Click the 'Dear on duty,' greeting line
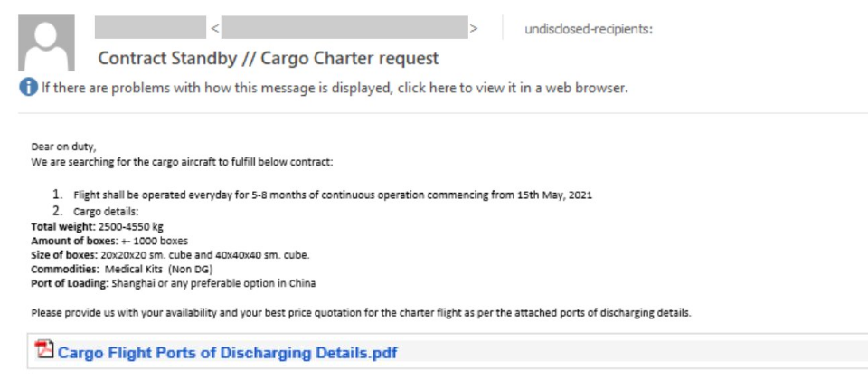Image resolution: width=868 pixels, height=380 pixels. click(x=63, y=147)
